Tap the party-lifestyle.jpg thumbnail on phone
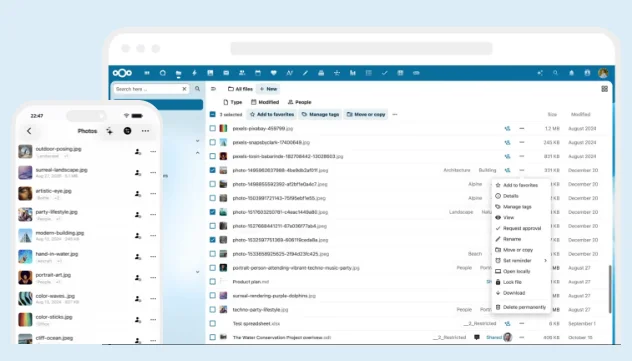The width and height of the screenshot is (632, 361). tap(25, 214)
